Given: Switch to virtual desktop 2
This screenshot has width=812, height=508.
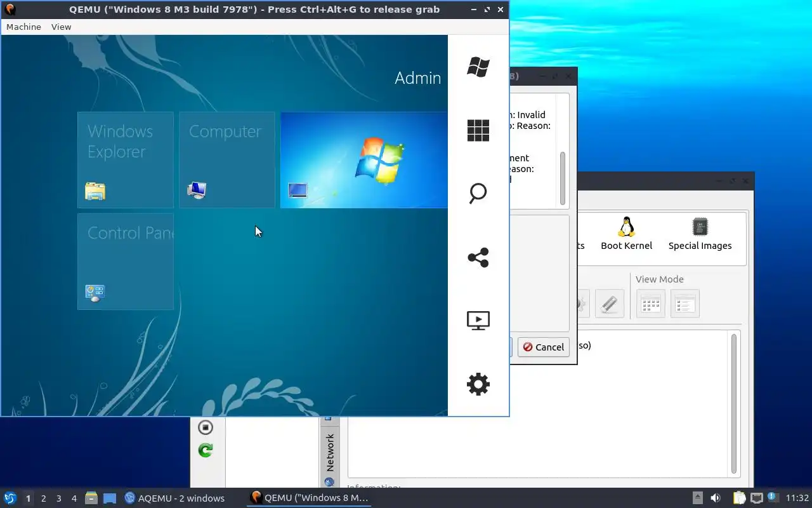Looking at the screenshot, I should tap(43, 498).
